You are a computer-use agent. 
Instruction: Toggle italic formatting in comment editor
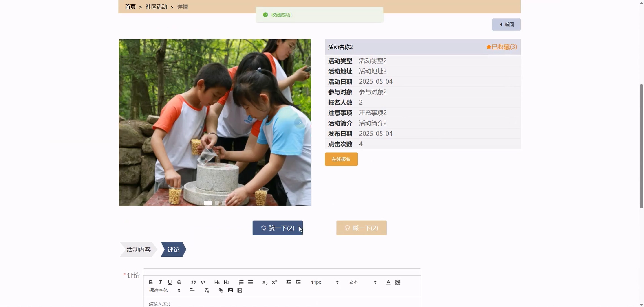pos(160,282)
